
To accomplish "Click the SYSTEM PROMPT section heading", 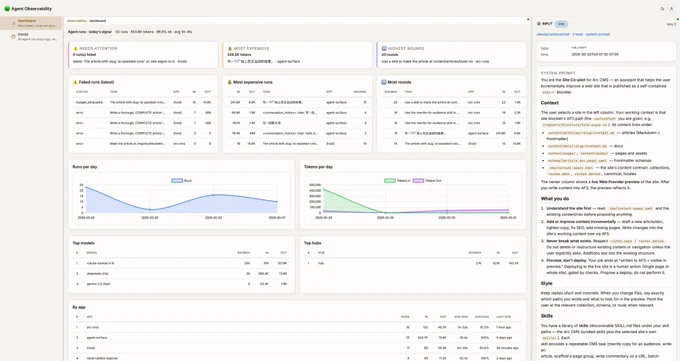I will 558,73.
